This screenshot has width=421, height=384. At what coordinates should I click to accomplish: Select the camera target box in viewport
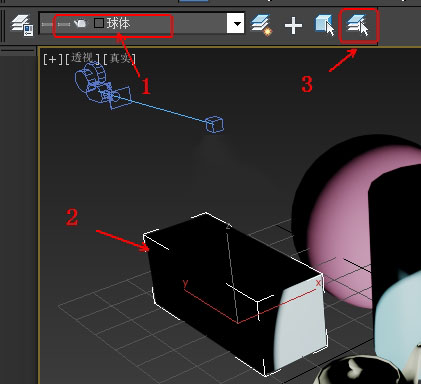pos(214,124)
